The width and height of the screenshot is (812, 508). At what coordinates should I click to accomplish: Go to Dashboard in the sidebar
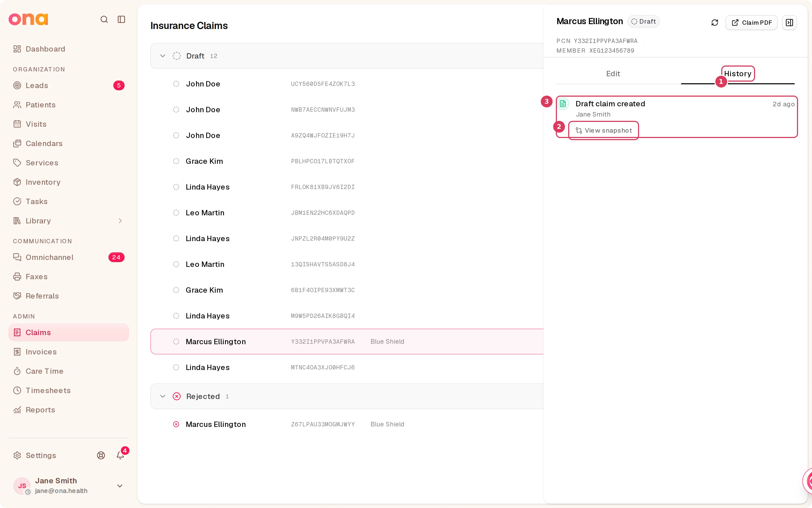[x=68, y=49]
